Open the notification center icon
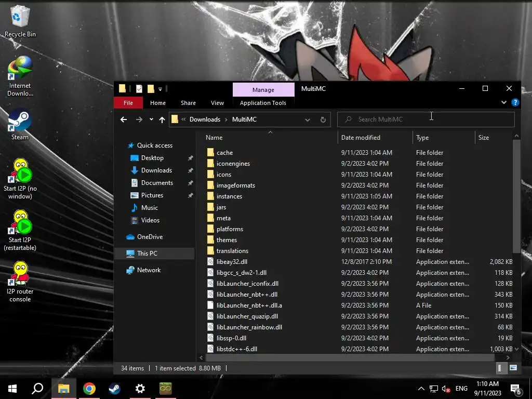This screenshot has width=532, height=399. pos(516,389)
